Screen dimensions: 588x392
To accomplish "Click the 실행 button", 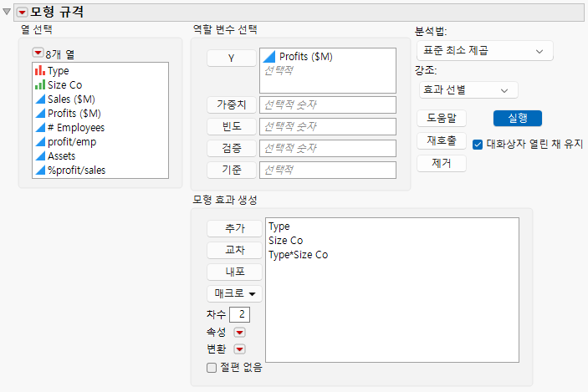I will pos(518,119).
